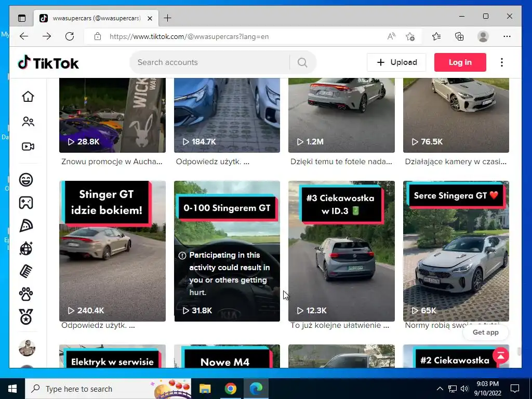
Task: Select the Comedy smiley face sidebar icon
Action: point(26,179)
